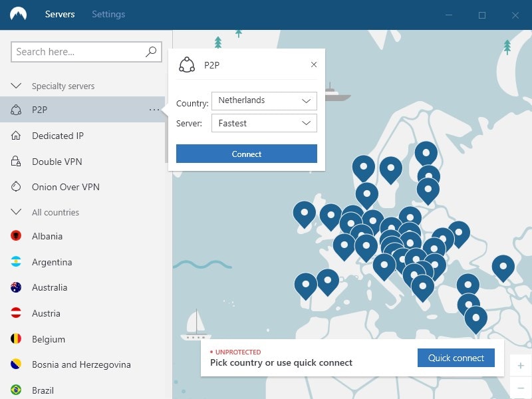
Task: Click the search magnifier icon
Action: point(151,52)
